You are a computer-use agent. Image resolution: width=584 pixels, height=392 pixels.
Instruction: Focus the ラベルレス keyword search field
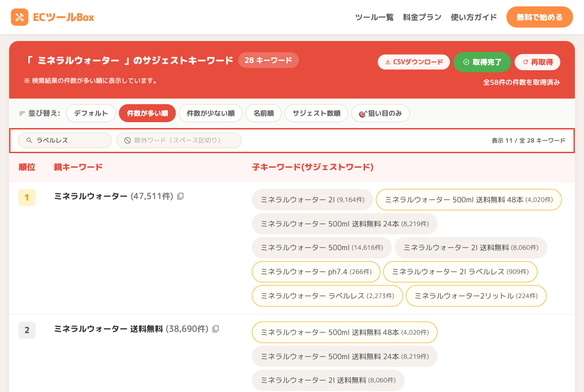pyautogui.click(x=65, y=140)
